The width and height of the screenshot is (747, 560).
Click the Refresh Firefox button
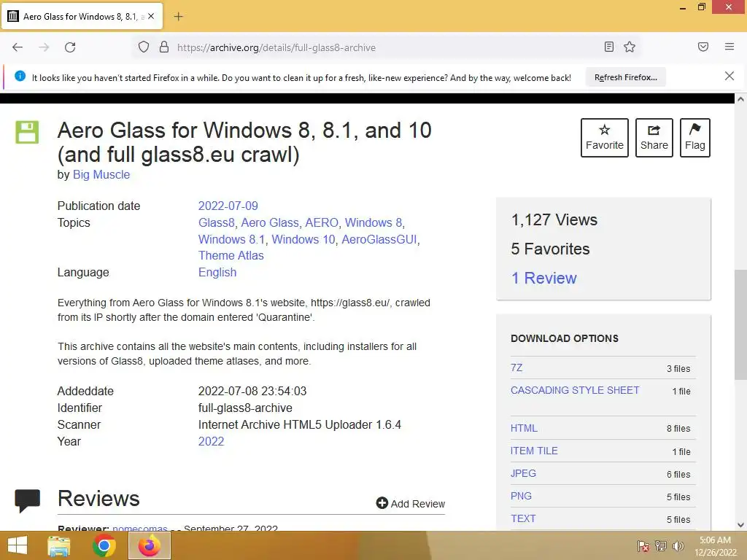click(x=625, y=77)
